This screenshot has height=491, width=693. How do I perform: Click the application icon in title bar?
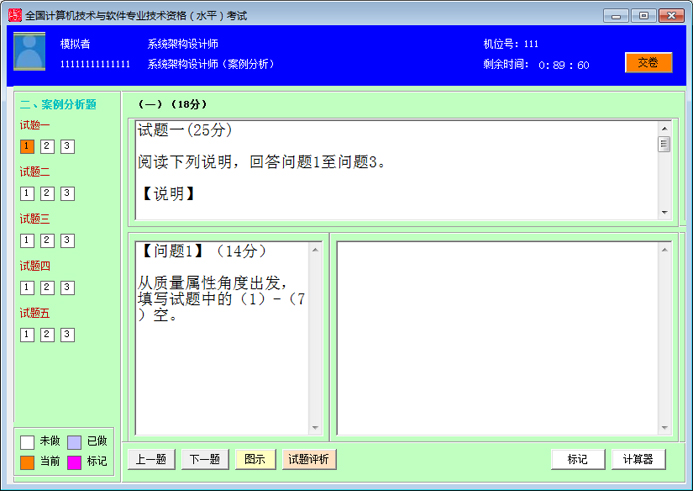pyautogui.click(x=12, y=15)
